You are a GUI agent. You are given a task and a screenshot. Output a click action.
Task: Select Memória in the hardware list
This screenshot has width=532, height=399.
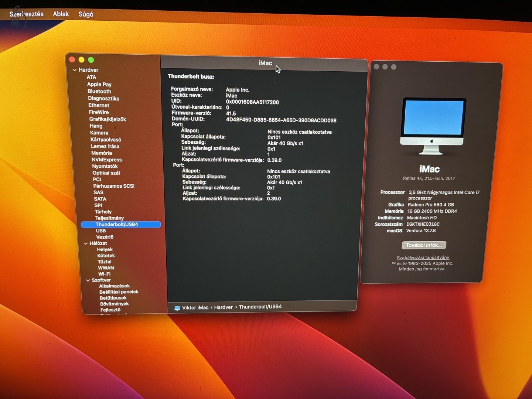pos(102,153)
